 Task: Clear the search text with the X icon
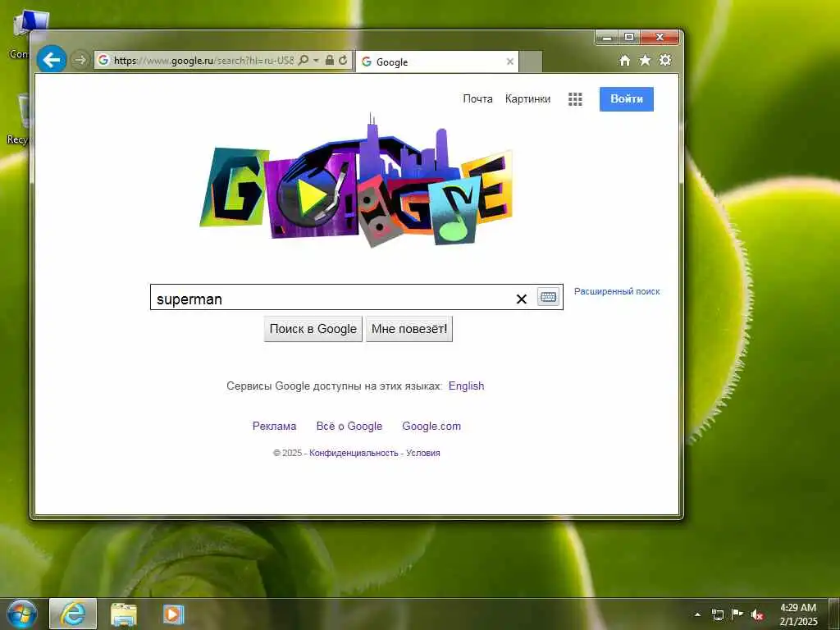521,299
